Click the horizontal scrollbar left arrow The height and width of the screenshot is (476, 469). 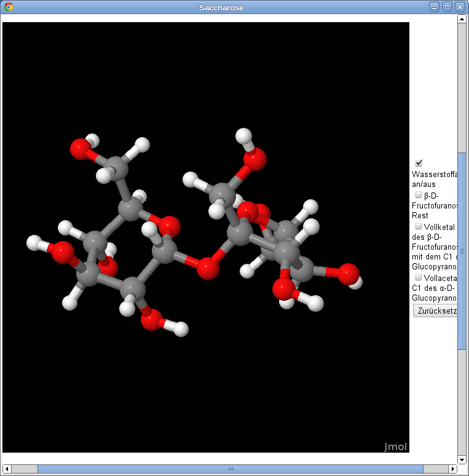point(7,469)
